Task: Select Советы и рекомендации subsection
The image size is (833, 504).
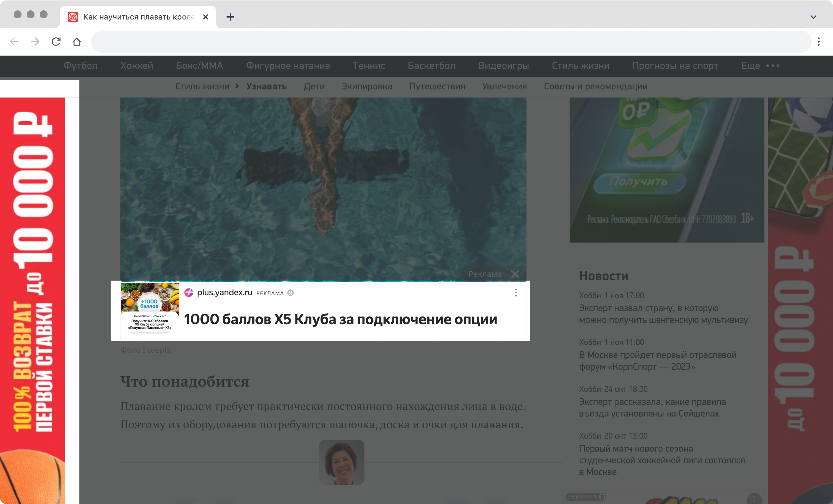Action: 596,86
